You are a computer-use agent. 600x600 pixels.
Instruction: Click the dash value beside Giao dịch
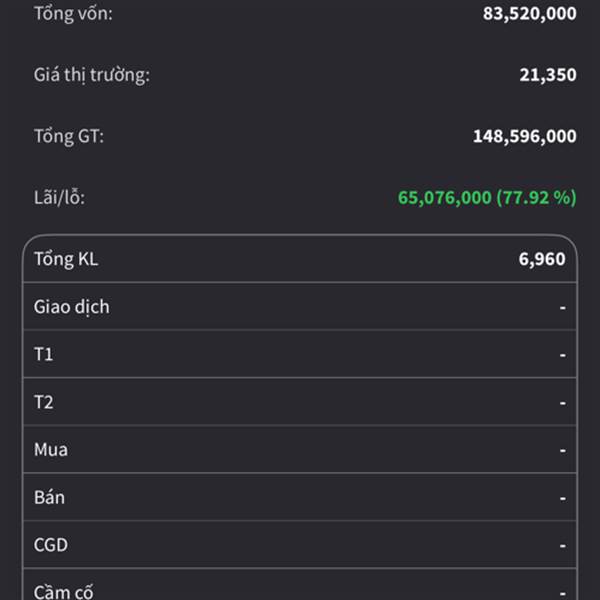563,307
